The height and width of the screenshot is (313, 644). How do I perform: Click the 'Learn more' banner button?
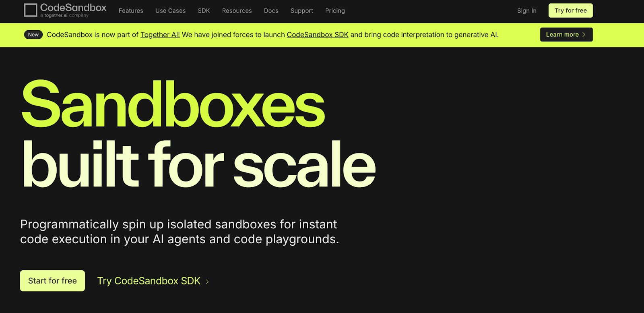pos(562,35)
